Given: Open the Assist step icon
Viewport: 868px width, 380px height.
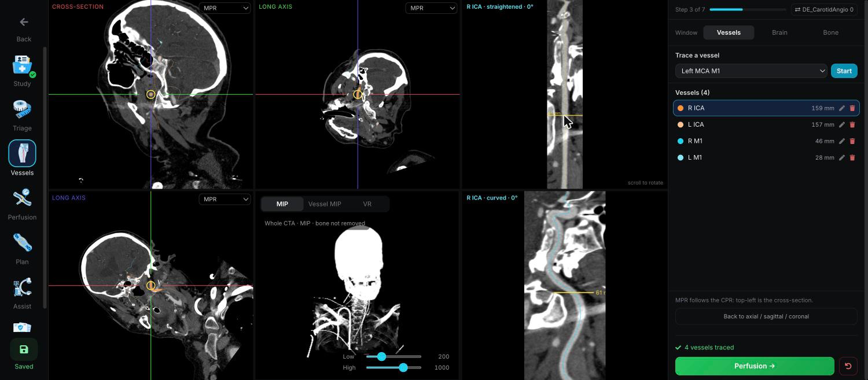Looking at the screenshot, I should (23, 287).
